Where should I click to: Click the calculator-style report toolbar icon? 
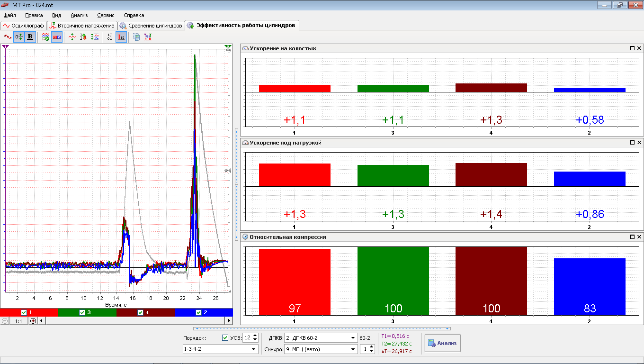(x=136, y=37)
